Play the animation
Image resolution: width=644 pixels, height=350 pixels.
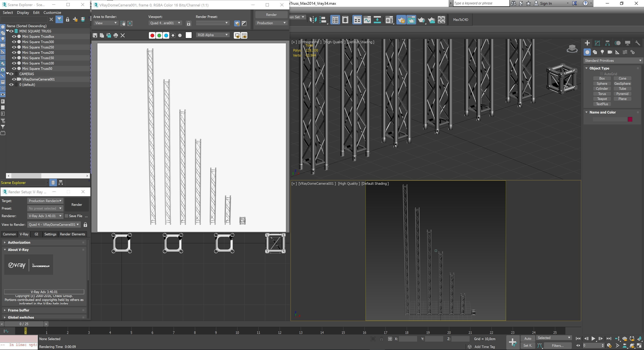click(x=593, y=339)
